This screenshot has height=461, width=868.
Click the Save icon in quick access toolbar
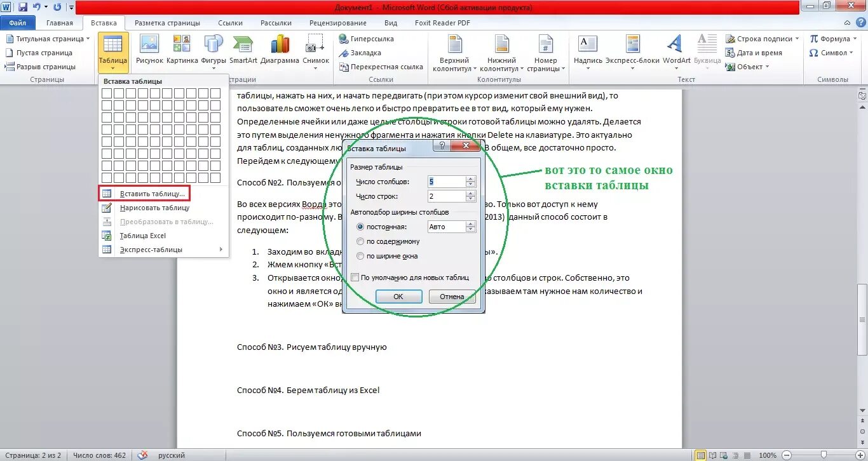(x=23, y=8)
